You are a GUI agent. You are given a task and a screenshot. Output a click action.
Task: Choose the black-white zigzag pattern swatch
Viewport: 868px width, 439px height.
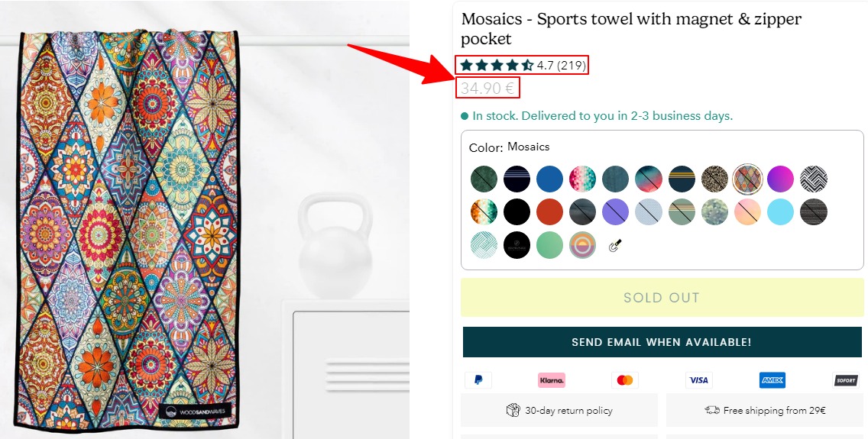tap(813, 179)
